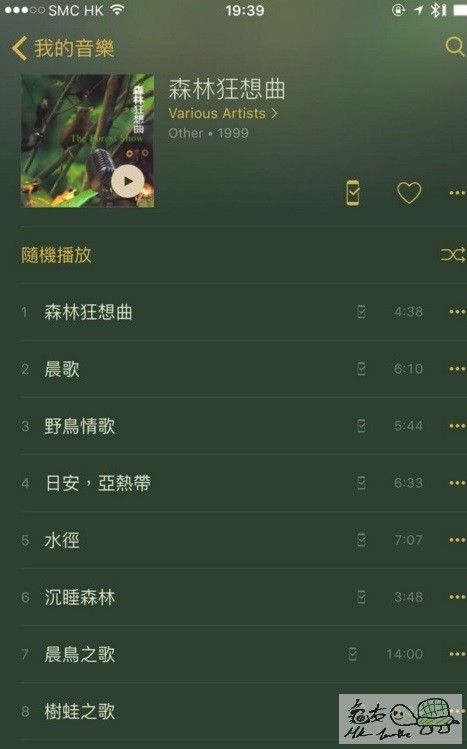Tap the shuffle crossed-arrows icon
Screen dimensions: 467x749
point(453,255)
